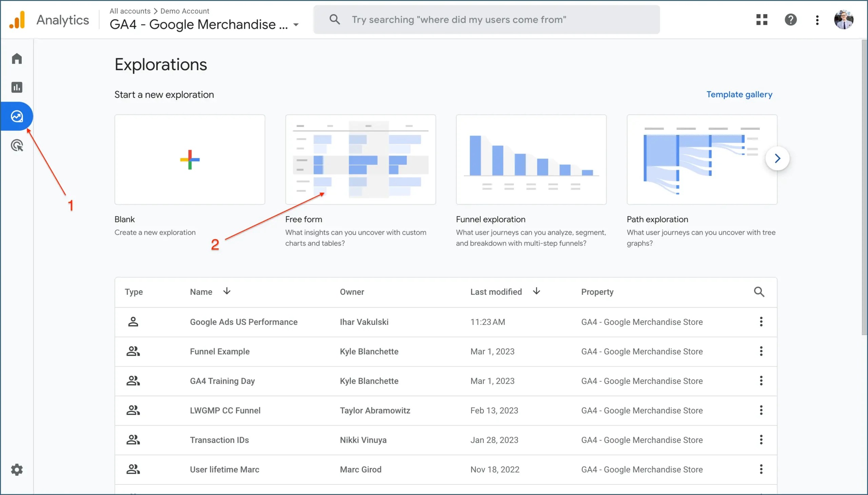Open more options for Funnel Example row
868x495 pixels.
click(761, 351)
